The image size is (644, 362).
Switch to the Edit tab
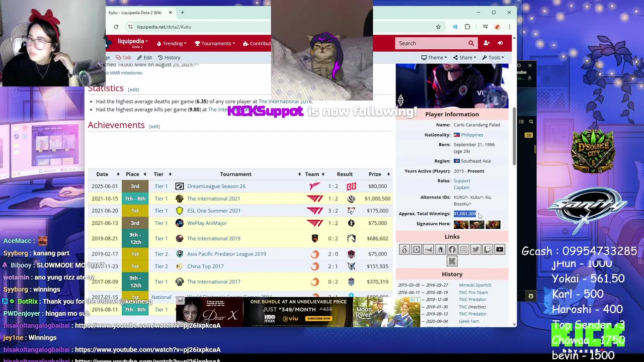point(144,57)
